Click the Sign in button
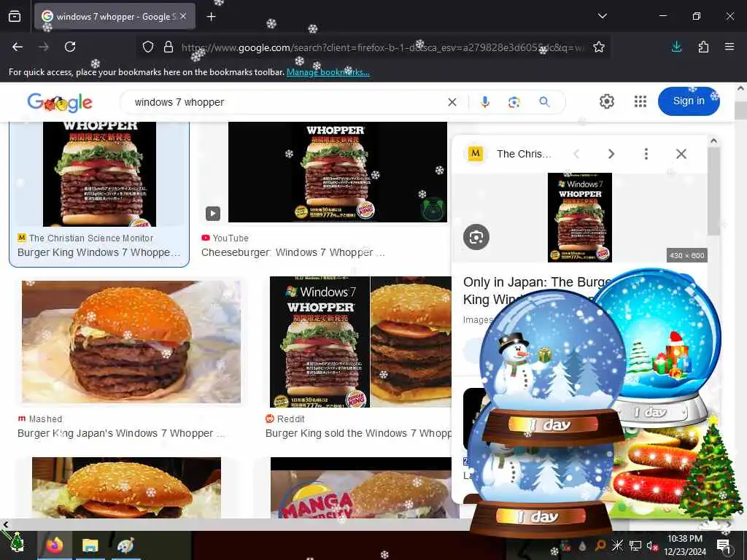This screenshot has height=560, width=747. [x=689, y=101]
